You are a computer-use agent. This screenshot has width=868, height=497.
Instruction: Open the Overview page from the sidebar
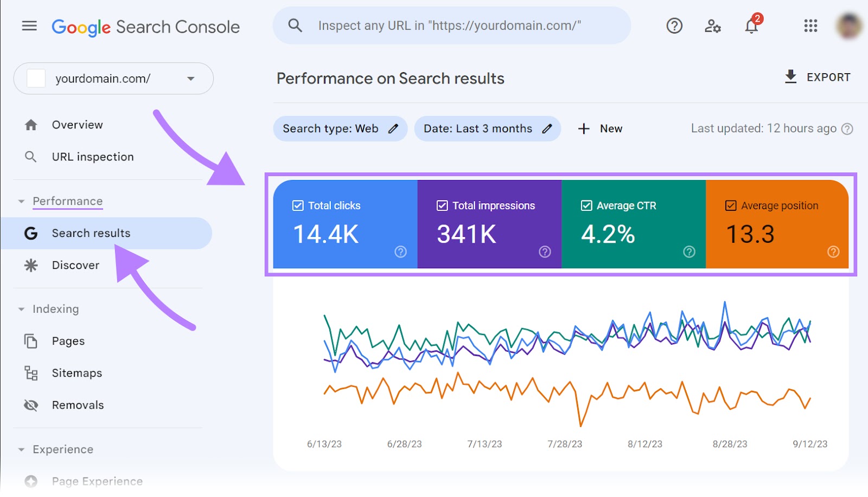[77, 124]
